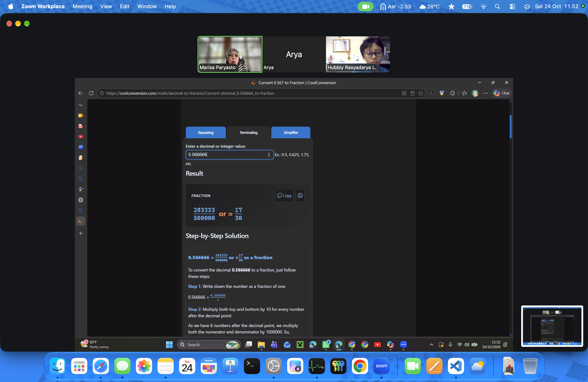
Task: Open the View menu in menu bar
Action: click(106, 6)
